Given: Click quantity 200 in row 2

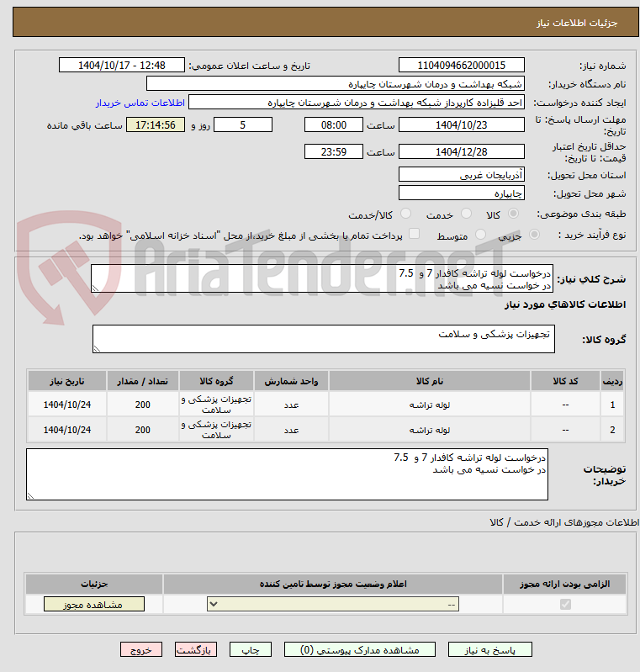Looking at the screenshot, I should pos(143,430).
